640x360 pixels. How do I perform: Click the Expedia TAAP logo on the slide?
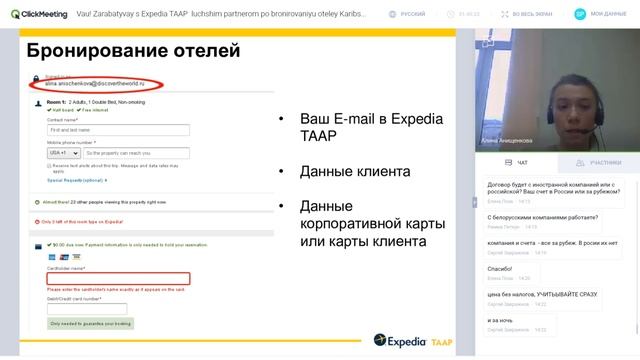(413, 341)
